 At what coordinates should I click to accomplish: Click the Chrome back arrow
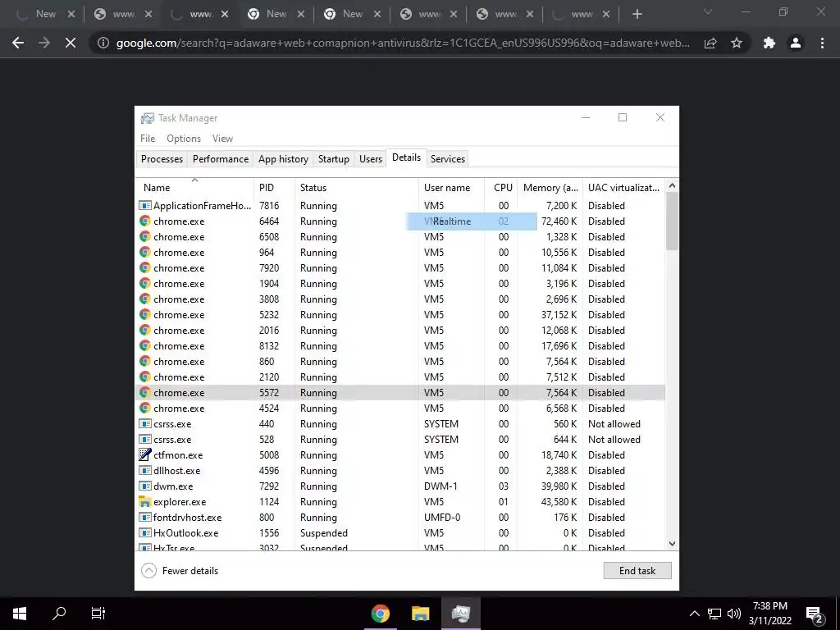tap(18, 43)
